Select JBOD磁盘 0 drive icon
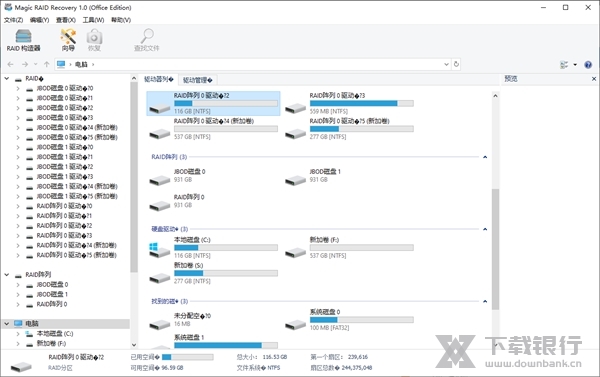The height and width of the screenshot is (377, 600). click(x=160, y=179)
